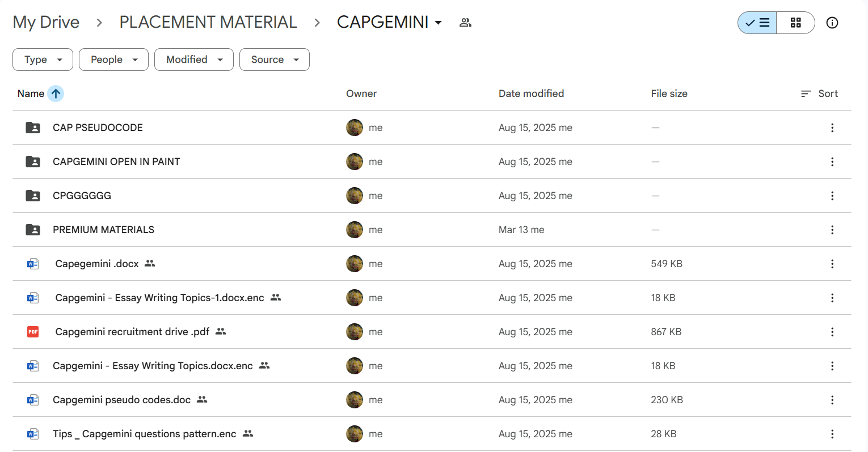Open more actions for PREMIUM MATERIALS
868x452 pixels.
coord(832,230)
